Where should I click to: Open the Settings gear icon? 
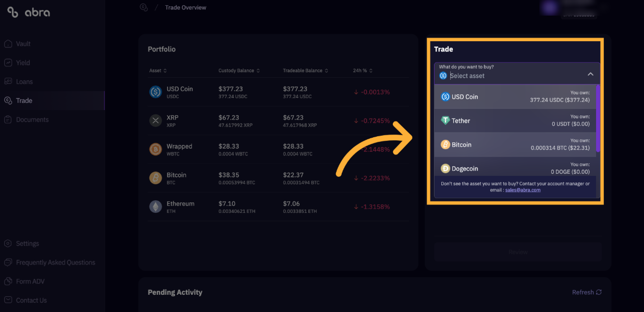pyautogui.click(x=8, y=244)
